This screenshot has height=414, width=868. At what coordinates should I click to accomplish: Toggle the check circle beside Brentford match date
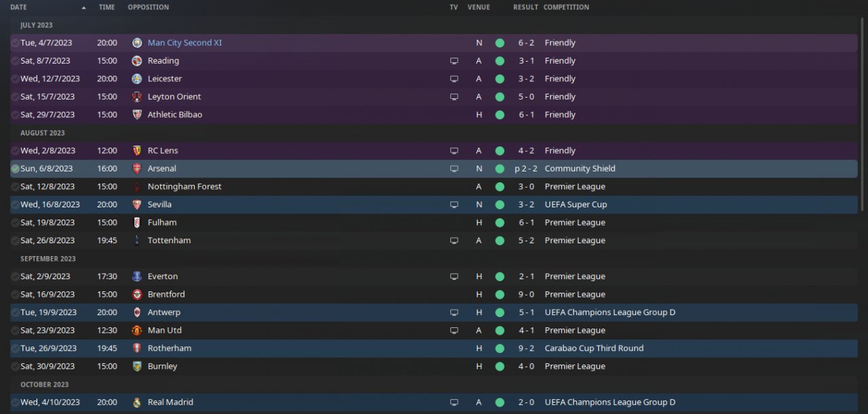coord(15,295)
